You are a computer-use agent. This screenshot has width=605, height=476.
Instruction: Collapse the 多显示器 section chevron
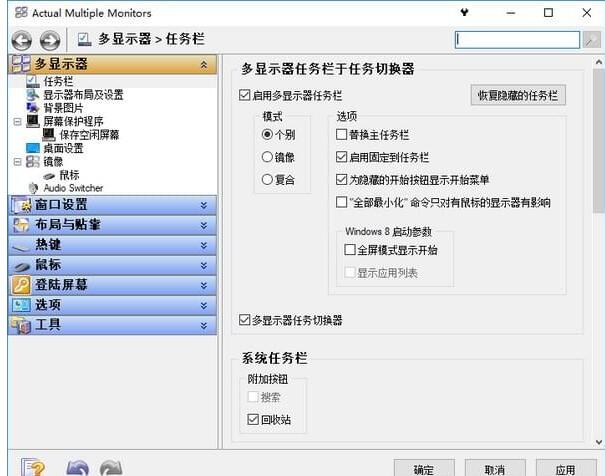click(204, 64)
